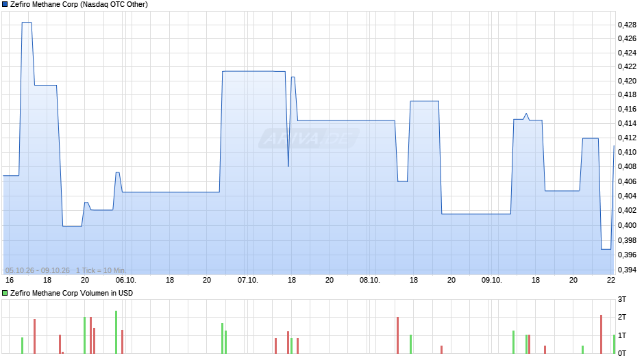
Task: Select the 'Zefiro Methane Corp Volumen in USD' label
Action: [71, 293]
